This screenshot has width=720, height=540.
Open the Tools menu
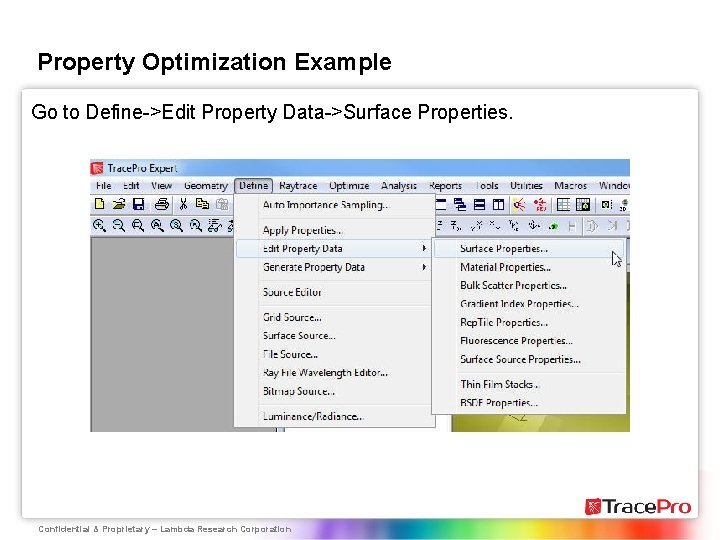pos(487,186)
